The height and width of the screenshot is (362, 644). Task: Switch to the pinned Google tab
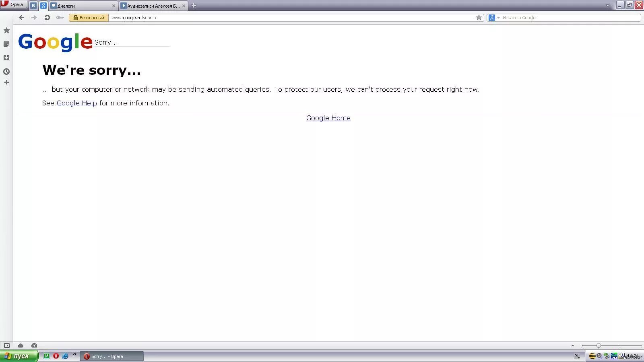[x=43, y=6]
